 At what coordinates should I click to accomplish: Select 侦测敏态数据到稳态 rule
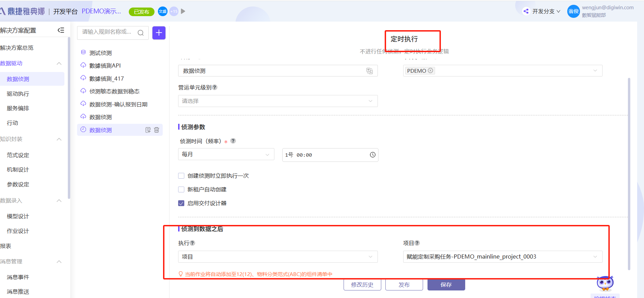[114, 91]
